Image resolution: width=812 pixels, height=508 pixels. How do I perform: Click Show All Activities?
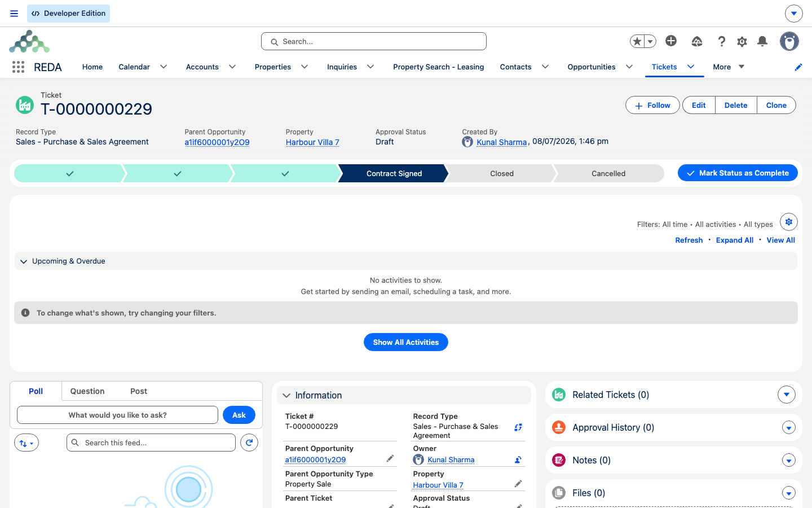click(x=406, y=342)
